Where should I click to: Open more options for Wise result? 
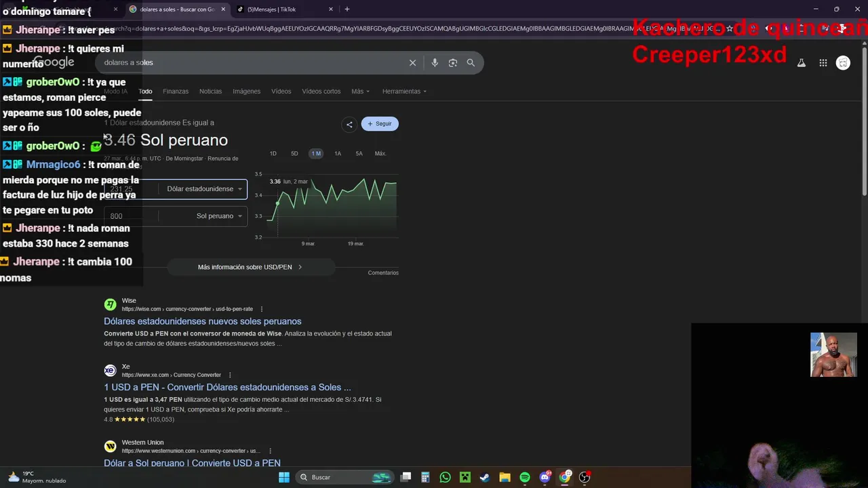point(262,309)
